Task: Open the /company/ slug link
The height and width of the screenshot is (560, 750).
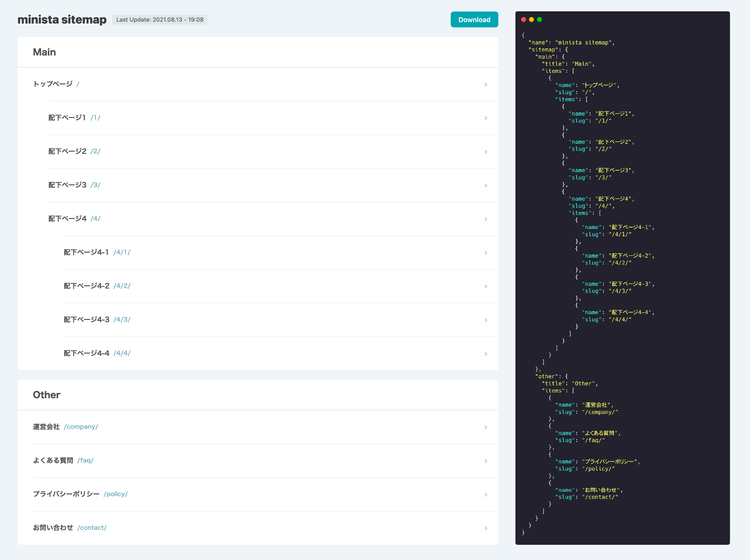Action: [x=81, y=427]
